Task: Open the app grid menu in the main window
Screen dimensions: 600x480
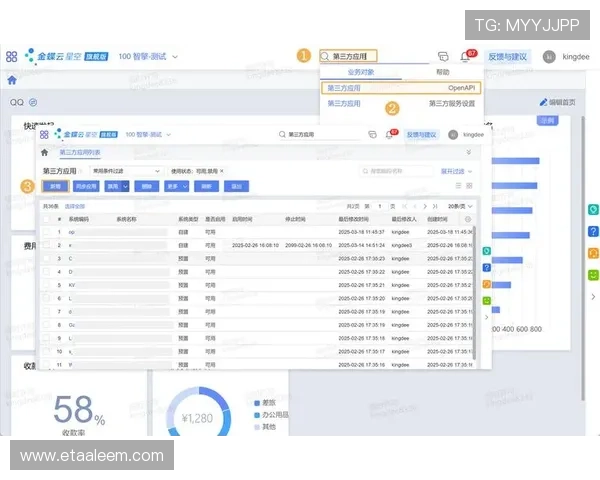Action: 11,57
